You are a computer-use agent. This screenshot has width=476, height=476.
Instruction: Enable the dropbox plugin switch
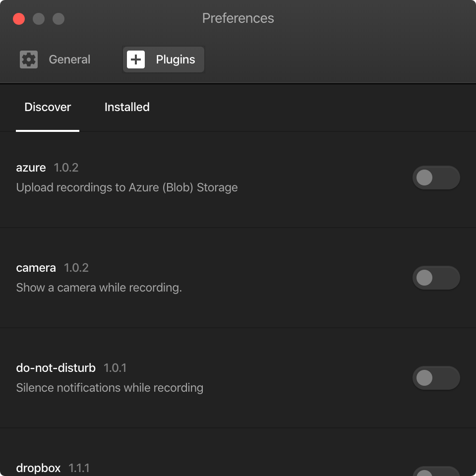pos(436,472)
